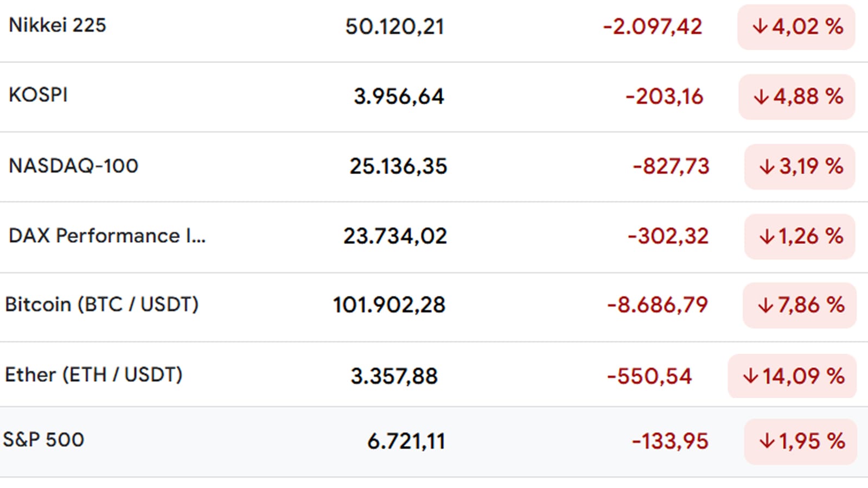
Task: Open the Nikkei 225 index row
Action: [x=58, y=25]
